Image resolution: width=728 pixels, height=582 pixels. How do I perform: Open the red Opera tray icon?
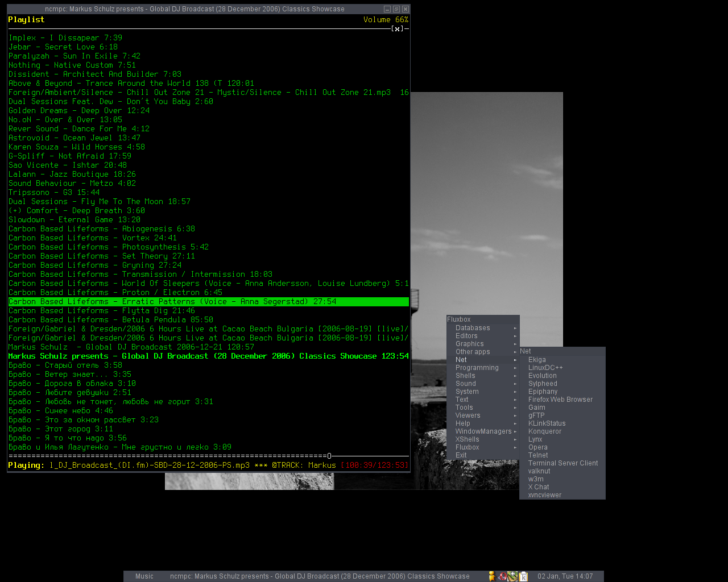[502, 576]
